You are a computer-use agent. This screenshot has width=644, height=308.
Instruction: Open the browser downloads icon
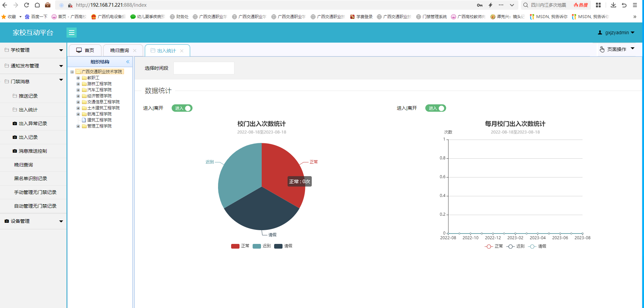point(613,5)
